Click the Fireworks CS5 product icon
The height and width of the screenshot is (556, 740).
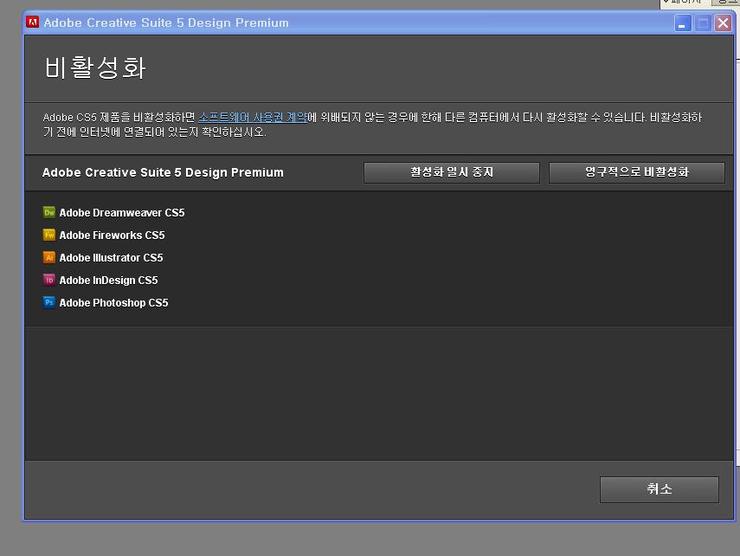(x=49, y=235)
